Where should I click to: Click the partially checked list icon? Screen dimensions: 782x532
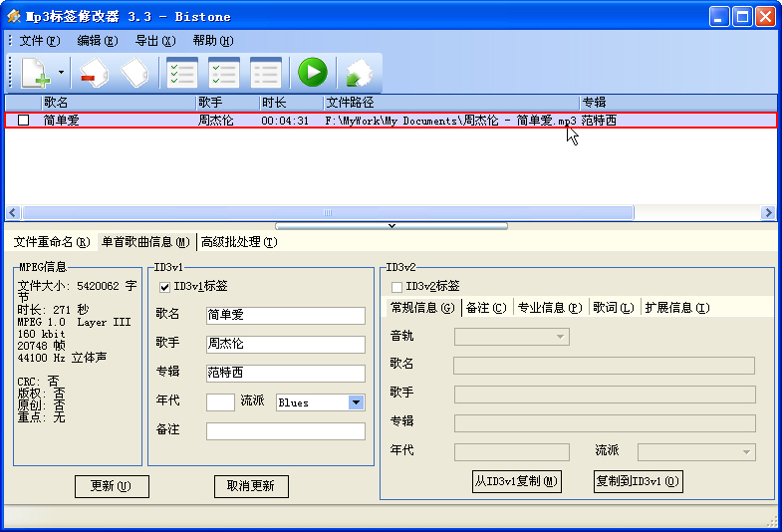pos(223,73)
